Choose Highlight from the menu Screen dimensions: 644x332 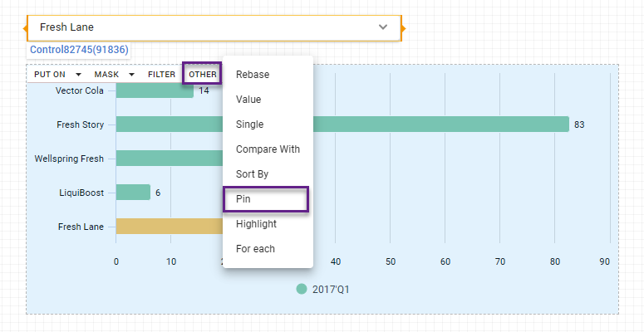coord(256,224)
